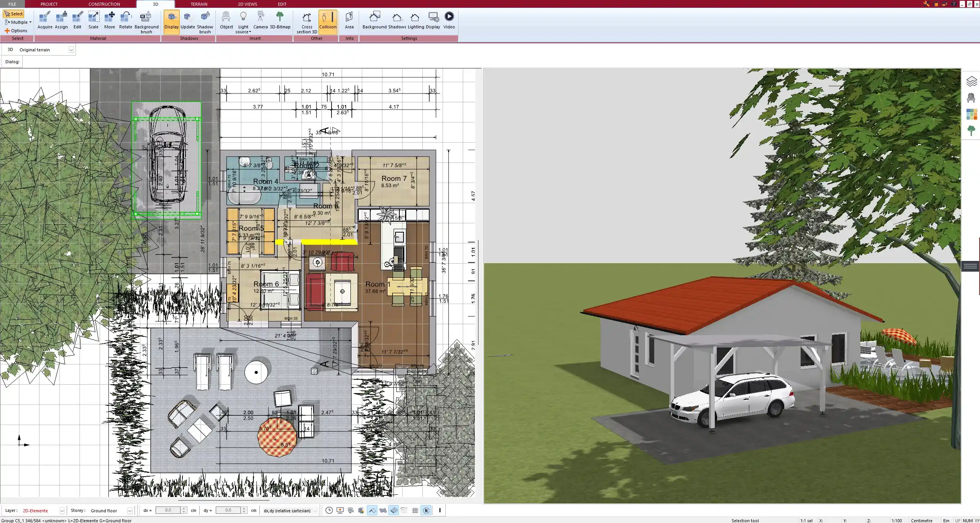Start a Video recording of the scene
Screen dimensions: 980x523
[449, 20]
